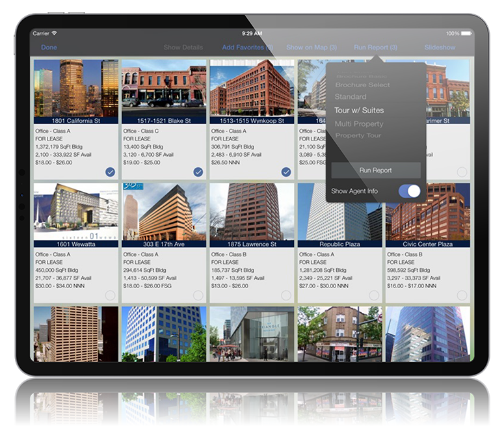Pick the Standard report option
The width and height of the screenshot is (504, 439).
[x=351, y=97]
